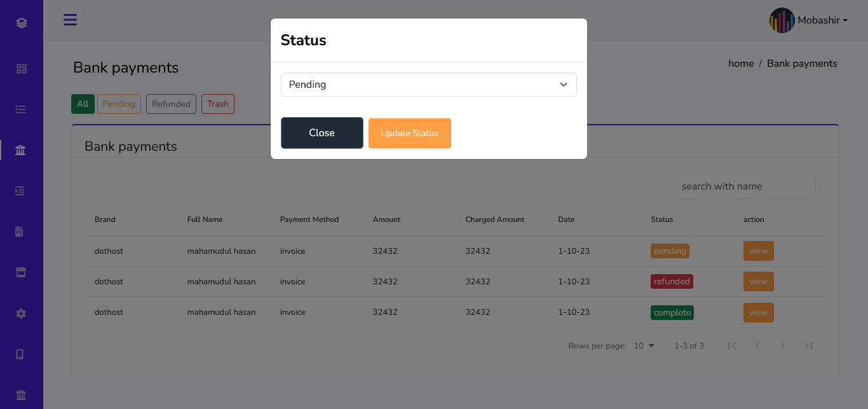Select the Trash filter tab
The width and height of the screenshot is (868, 409).
pyautogui.click(x=217, y=104)
